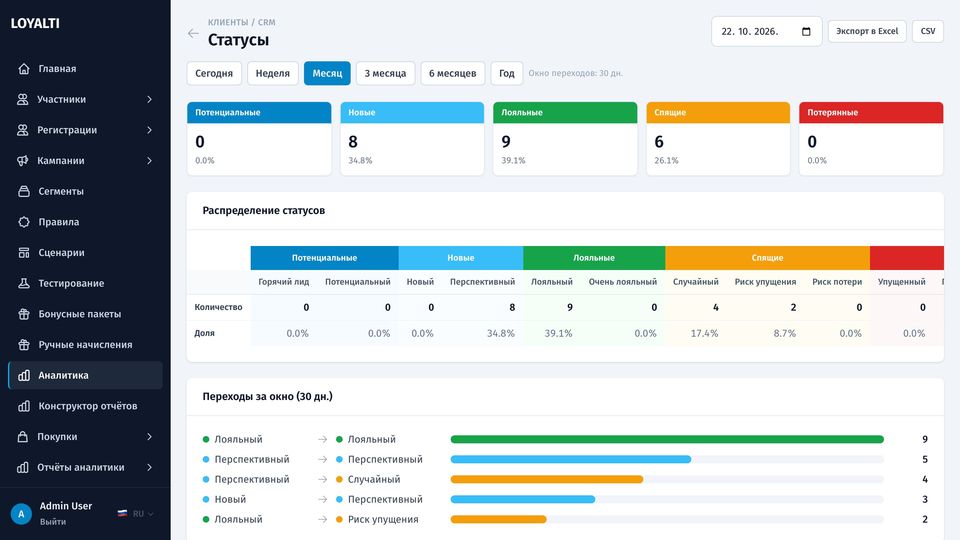Go back using the arrow beside Статусы
The image size is (960, 540).
tap(193, 33)
